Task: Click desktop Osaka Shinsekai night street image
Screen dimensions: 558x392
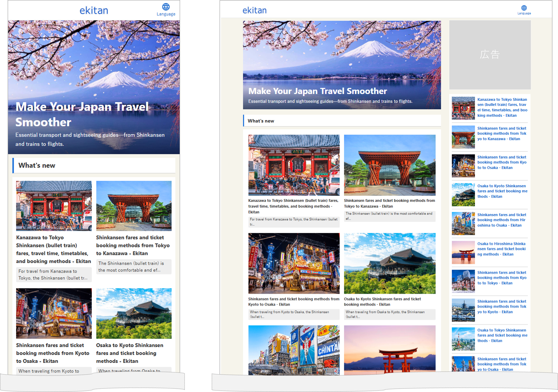Action: coord(294,263)
